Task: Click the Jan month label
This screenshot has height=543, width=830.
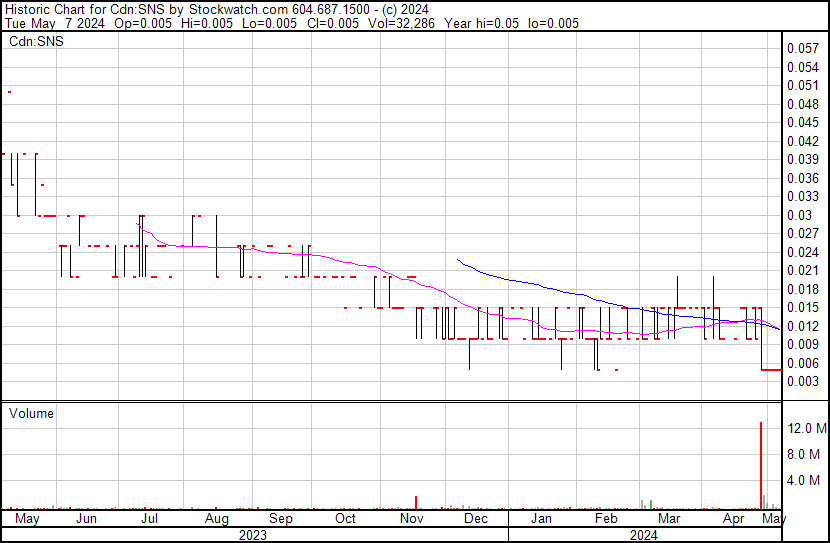Action: pyautogui.click(x=541, y=519)
